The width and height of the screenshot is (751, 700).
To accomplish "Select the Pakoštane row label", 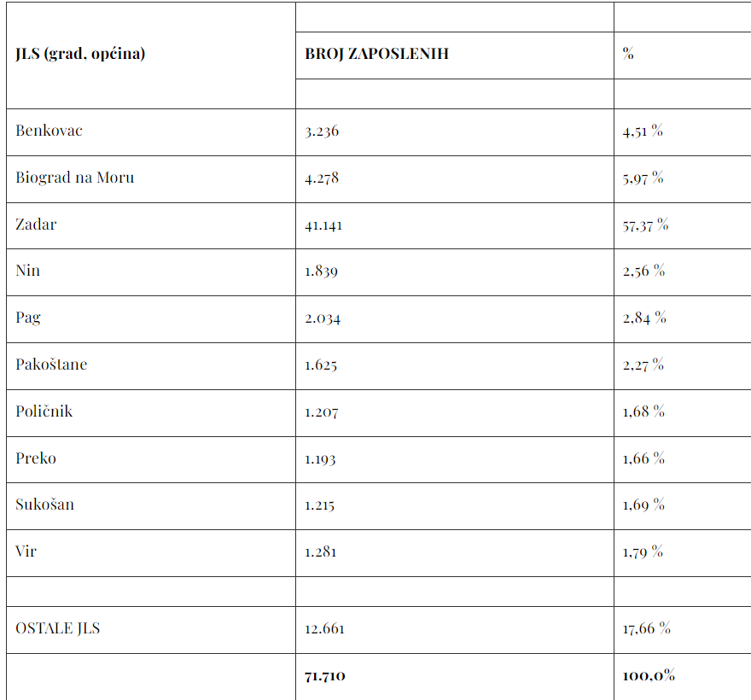I will 51,365.
